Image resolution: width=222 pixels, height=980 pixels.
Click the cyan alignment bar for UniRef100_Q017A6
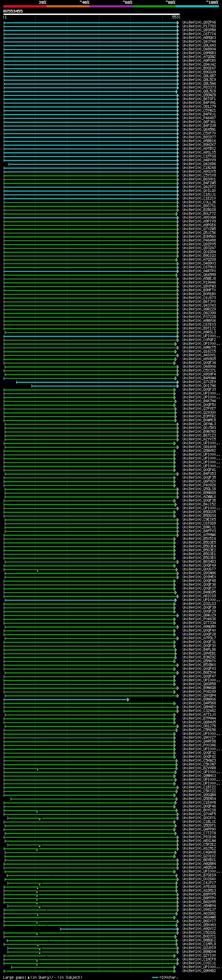click(x=105, y=386)
